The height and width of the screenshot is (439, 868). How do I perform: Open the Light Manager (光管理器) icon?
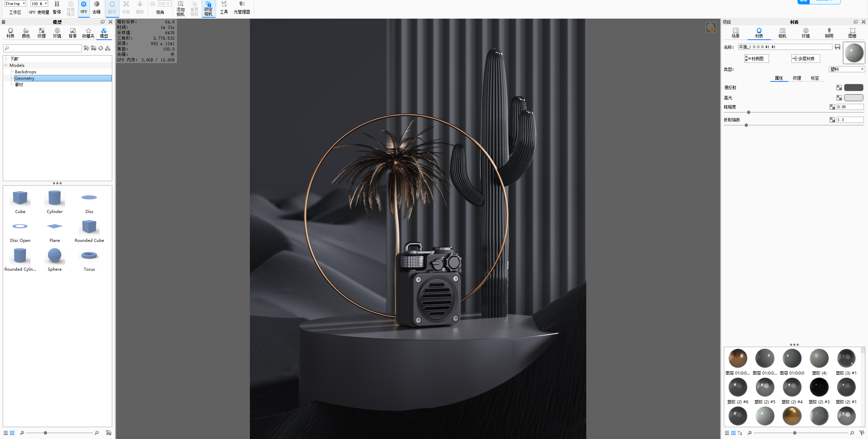(241, 4)
